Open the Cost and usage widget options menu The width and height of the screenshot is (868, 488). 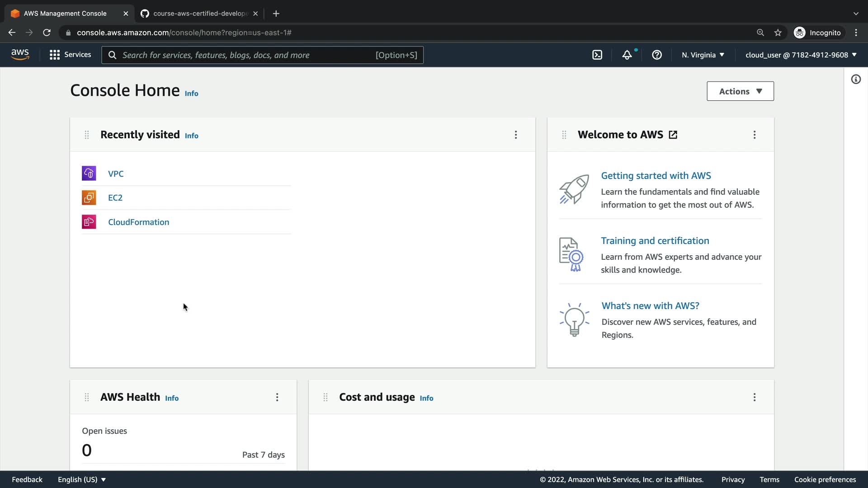755,397
